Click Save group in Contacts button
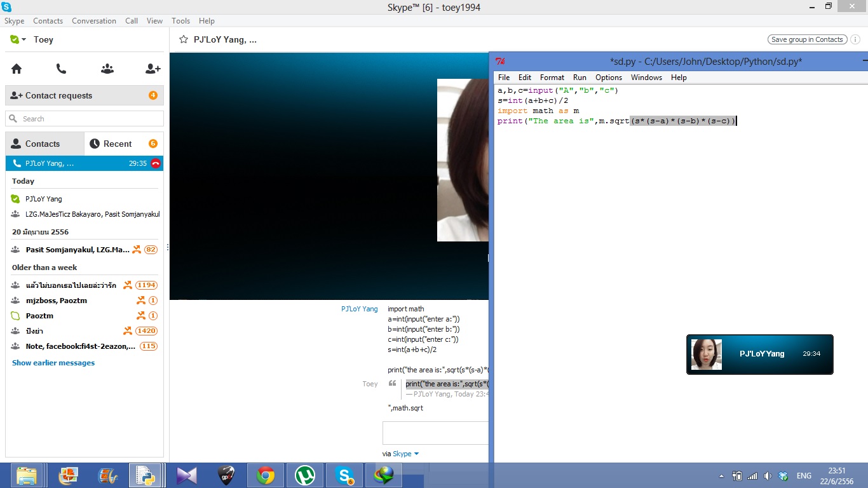This screenshot has width=868, height=488. tap(807, 39)
